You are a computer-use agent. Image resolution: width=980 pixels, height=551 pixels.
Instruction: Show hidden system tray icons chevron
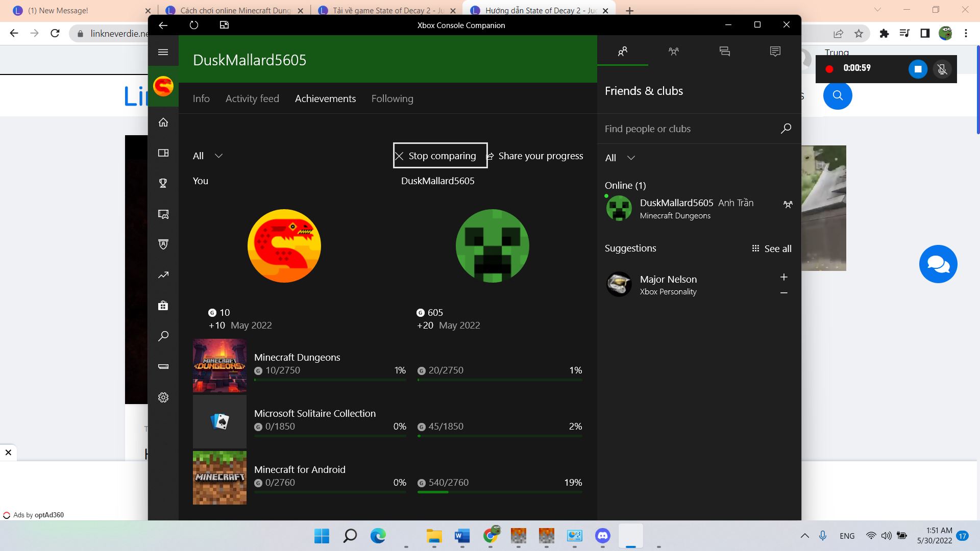pos(804,536)
